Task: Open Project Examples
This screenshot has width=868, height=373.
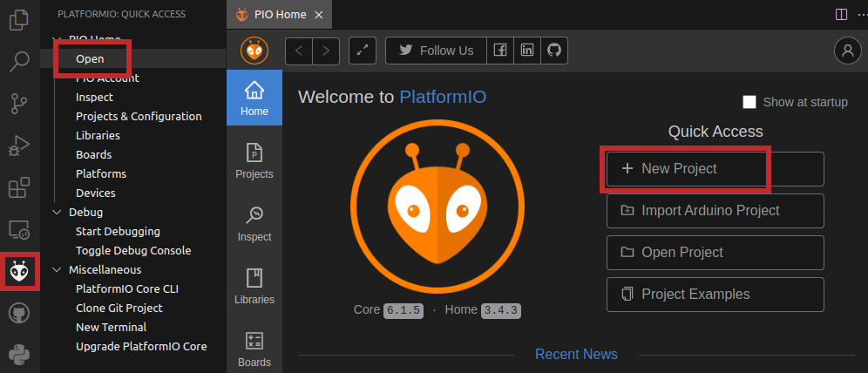Action: click(715, 295)
